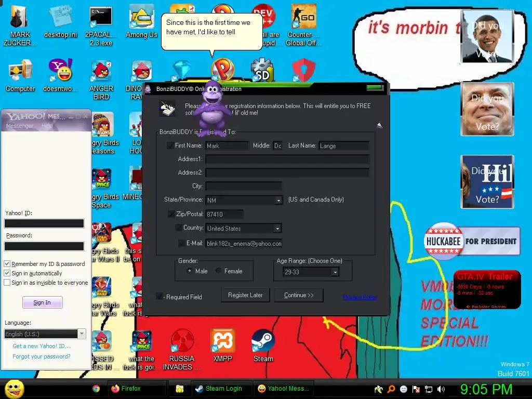Click the magnifier tray icon
532x399 pixels.
coord(391,389)
